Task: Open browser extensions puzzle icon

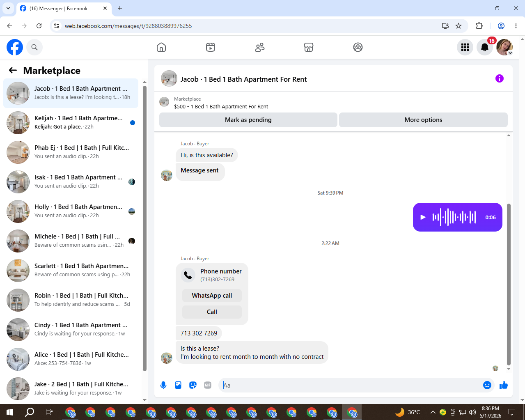Action: (479, 26)
